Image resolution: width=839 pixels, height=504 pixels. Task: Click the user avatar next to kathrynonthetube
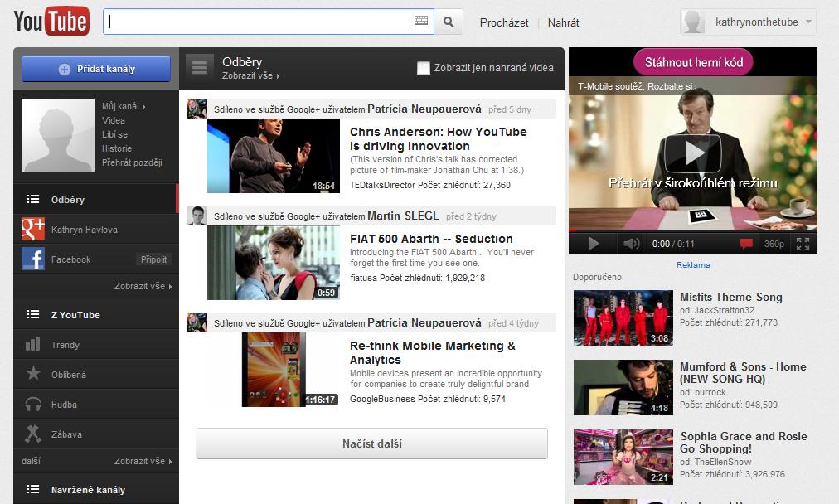(x=693, y=22)
